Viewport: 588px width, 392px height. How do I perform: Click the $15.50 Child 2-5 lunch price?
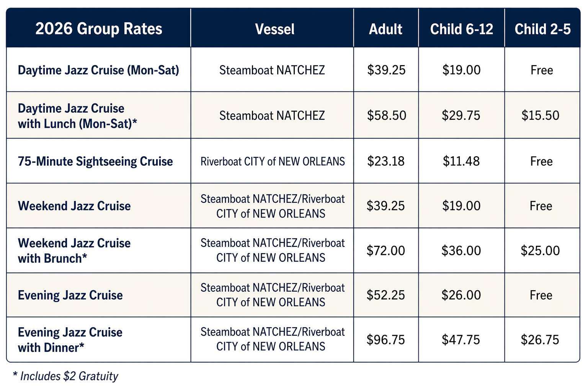[x=540, y=115]
